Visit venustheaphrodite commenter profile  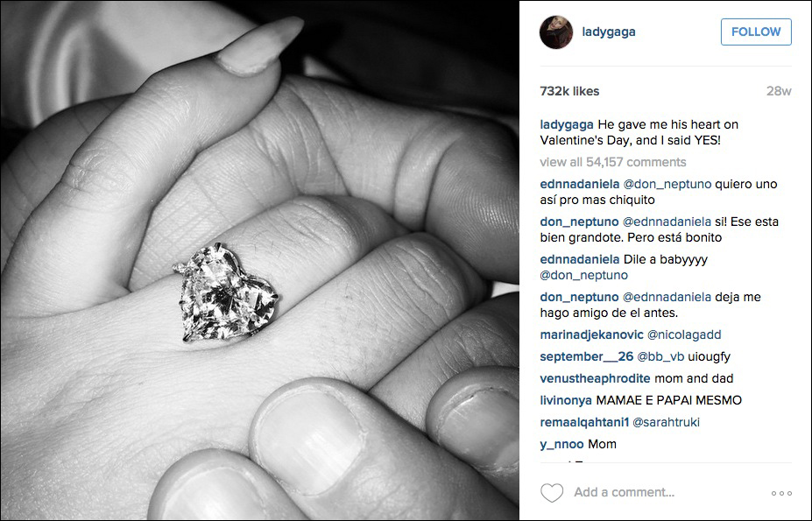(595, 378)
